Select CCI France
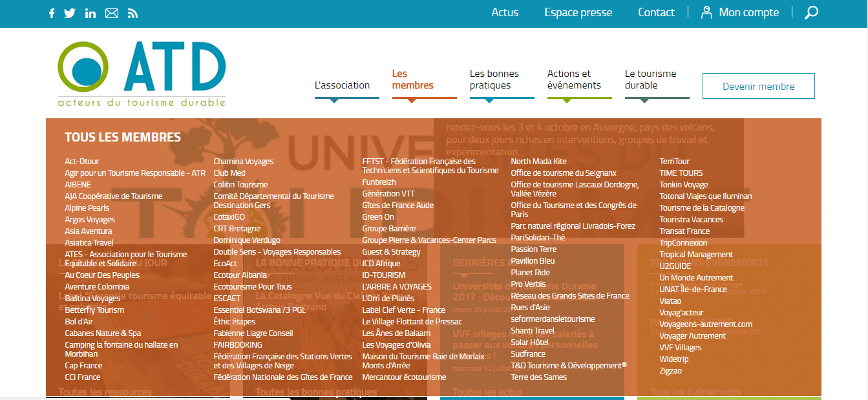The image size is (868, 400). 83,377
